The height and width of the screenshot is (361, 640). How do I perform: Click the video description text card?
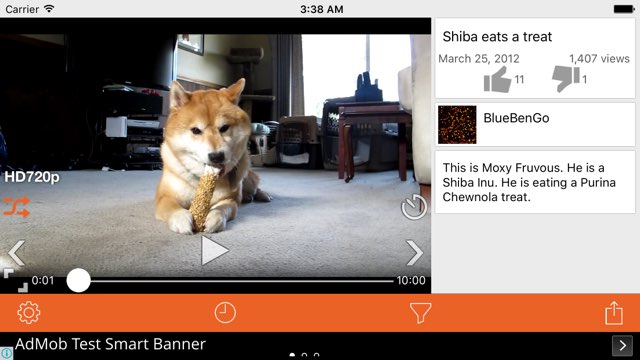coord(535,182)
